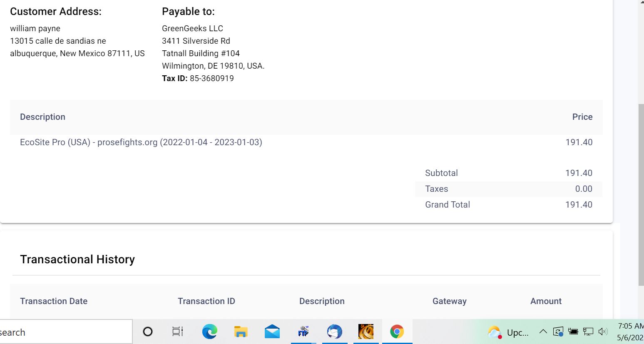Open the volume speaker icon
This screenshot has width=644, height=344.
(x=603, y=332)
